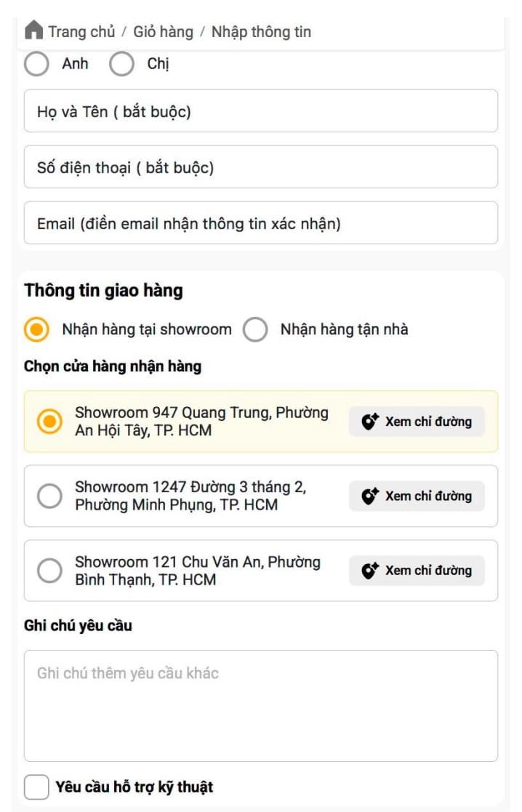The height and width of the screenshot is (812, 522).
Task: Click map pin icon for Đường 3 tháng 2 showroom
Action: pyautogui.click(x=371, y=496)
